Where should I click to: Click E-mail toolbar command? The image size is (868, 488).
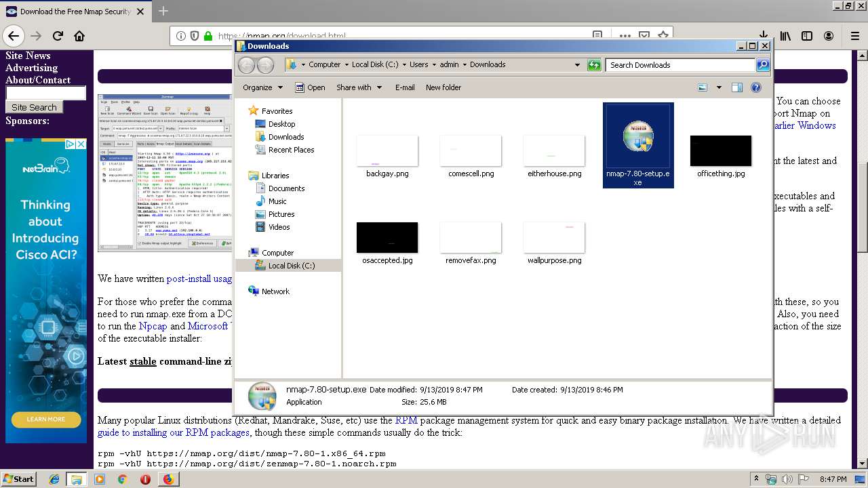[x=405, y=87]
